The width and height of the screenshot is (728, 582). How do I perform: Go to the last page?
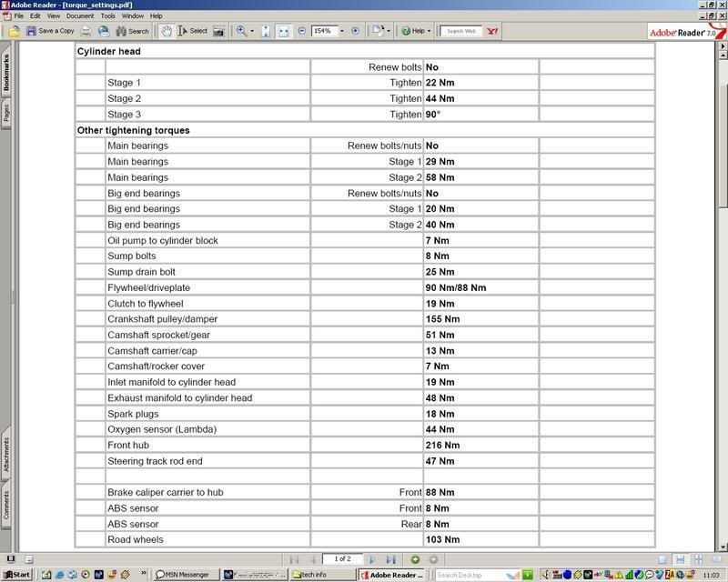[x=390, y=560]
